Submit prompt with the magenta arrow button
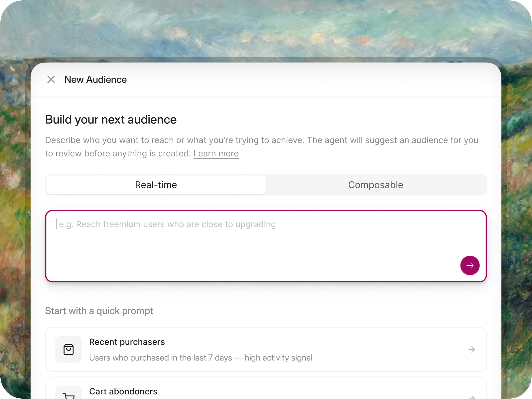Viewport: 532px width, 399px height. tap(470, 265)
